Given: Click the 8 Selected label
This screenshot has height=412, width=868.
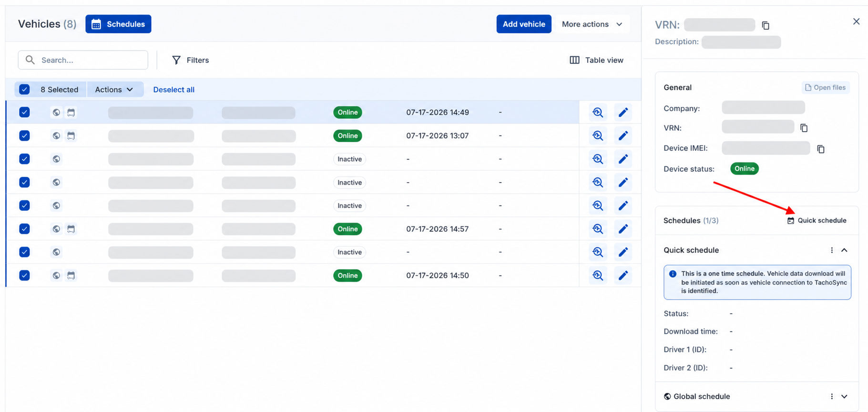Looking at the screenshot, I should [x=59, y=90].
